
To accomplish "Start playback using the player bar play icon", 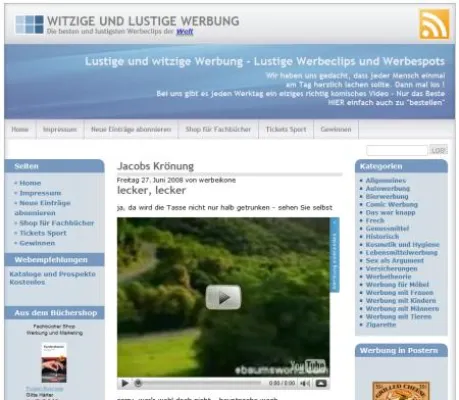I will [125, 383].
